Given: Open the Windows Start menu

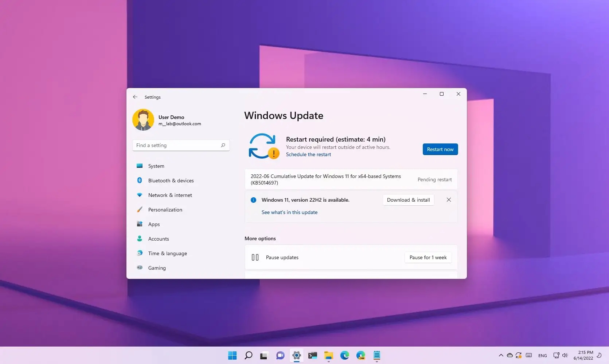Looking at the screenshot, I should [x=232, y=355].
